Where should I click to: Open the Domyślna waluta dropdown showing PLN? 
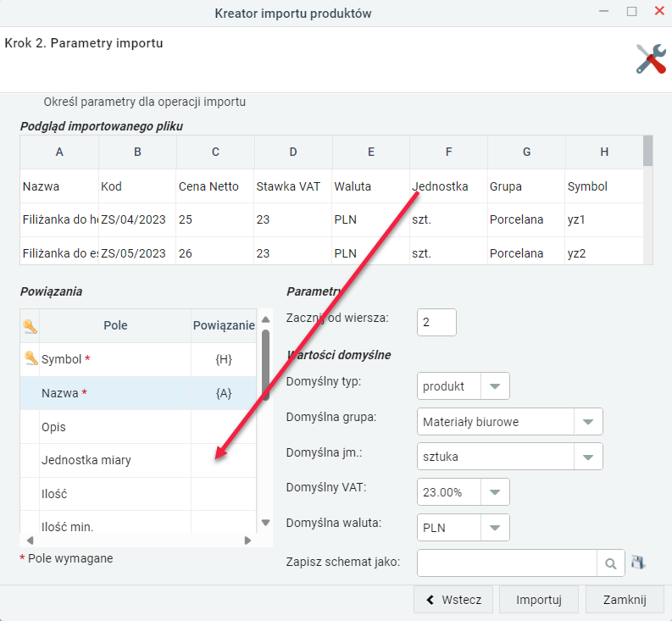pos(495,528)
